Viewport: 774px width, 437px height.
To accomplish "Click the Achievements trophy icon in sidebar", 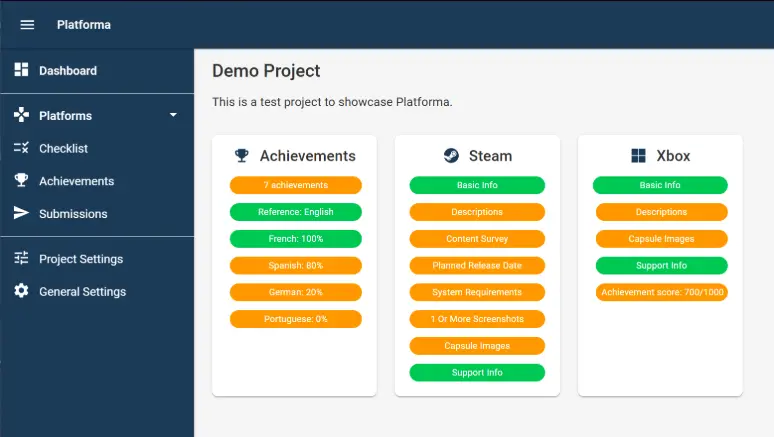I will pyautogui.click(x=21, y=181).
